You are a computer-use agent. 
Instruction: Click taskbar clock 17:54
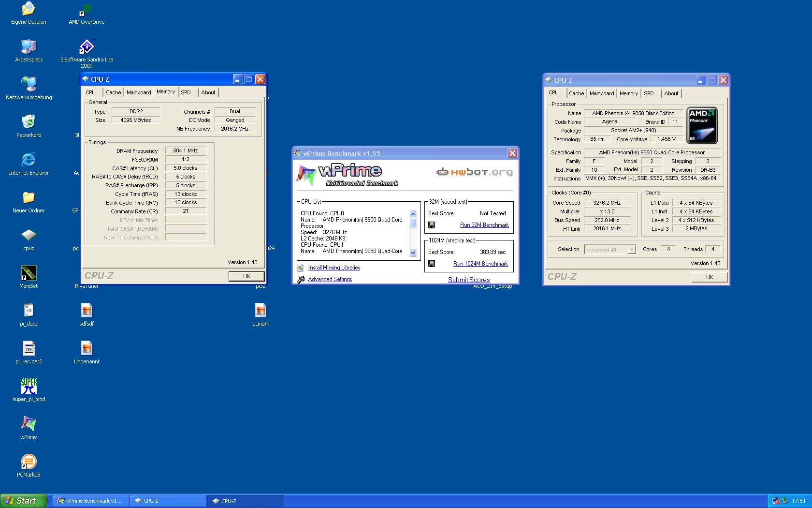798,501
